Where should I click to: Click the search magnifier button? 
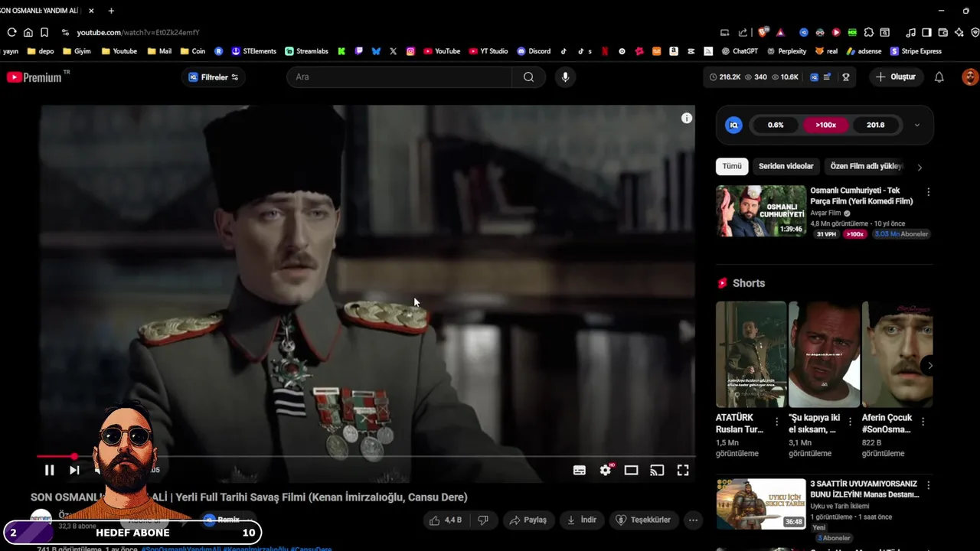click(528, 77)
